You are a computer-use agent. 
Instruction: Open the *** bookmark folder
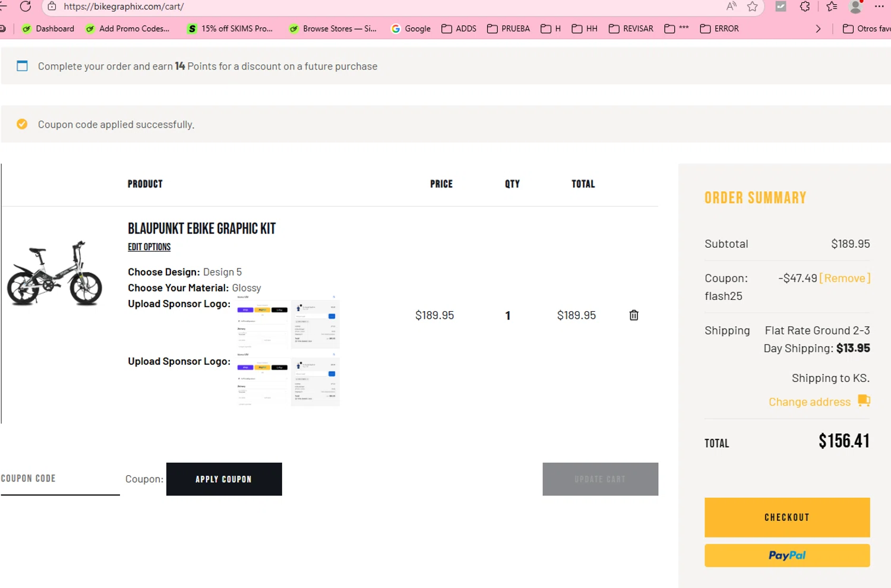[677, 29]
